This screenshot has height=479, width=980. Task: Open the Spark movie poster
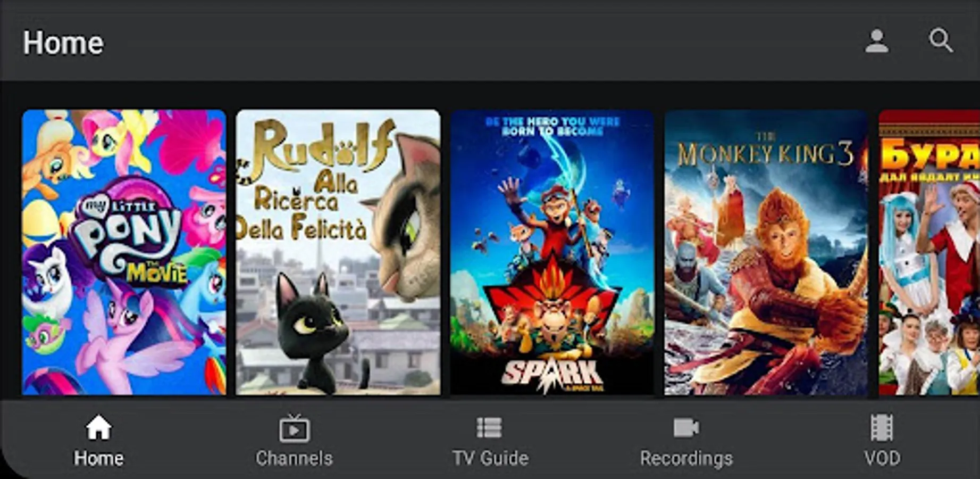(552, 252)
